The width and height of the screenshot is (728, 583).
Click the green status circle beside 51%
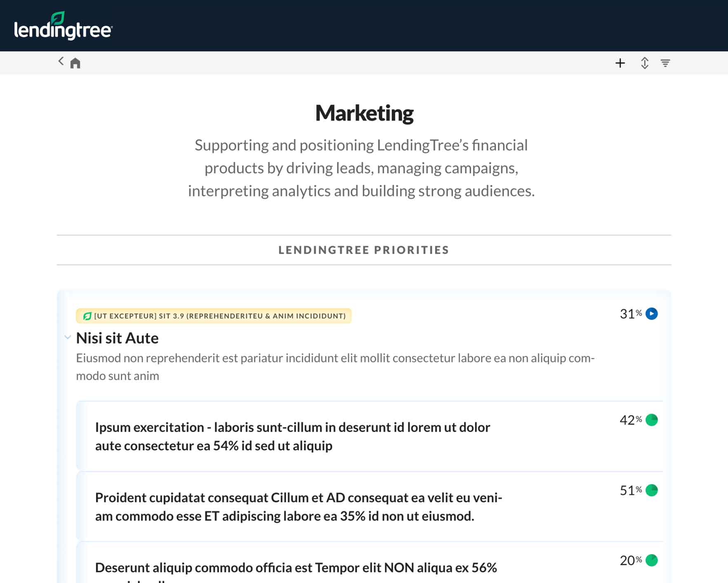(x=653, y=490)
